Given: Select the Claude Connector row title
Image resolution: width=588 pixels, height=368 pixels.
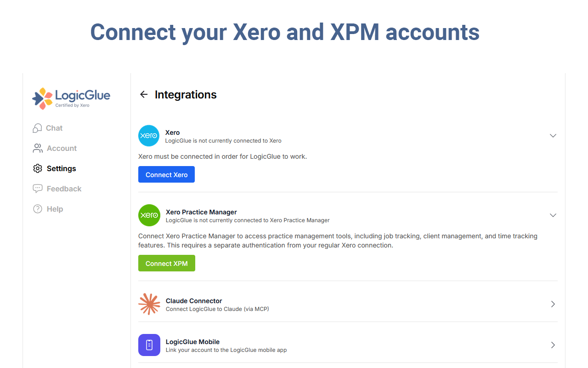Looking at the screenshot, I should 194,301.
